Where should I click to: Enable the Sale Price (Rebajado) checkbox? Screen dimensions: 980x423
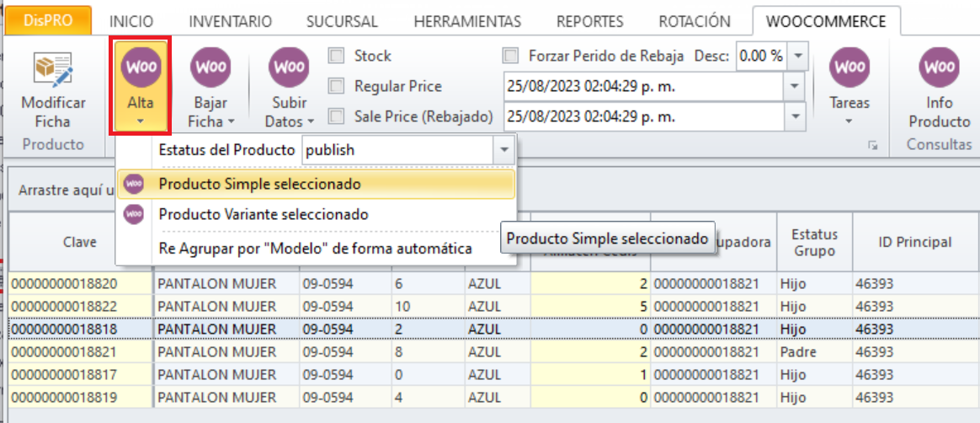tap(337, 115)
